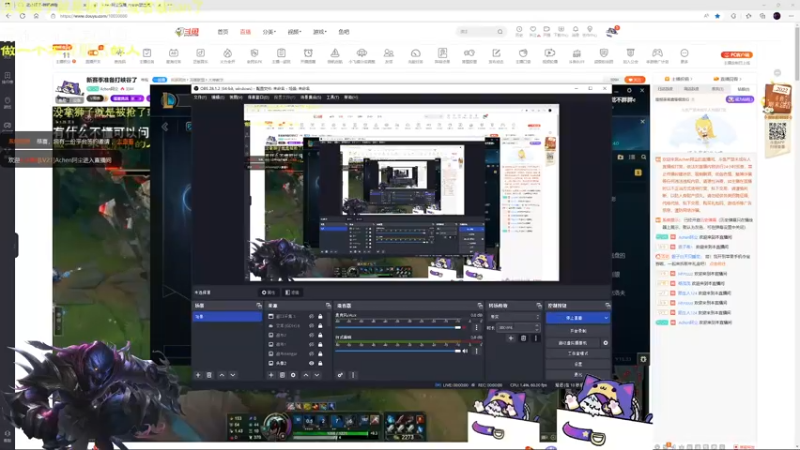The width and height of the screenshot is (800, 450).
Task: Toggle visibility of the window capture source
Action: 311,317
